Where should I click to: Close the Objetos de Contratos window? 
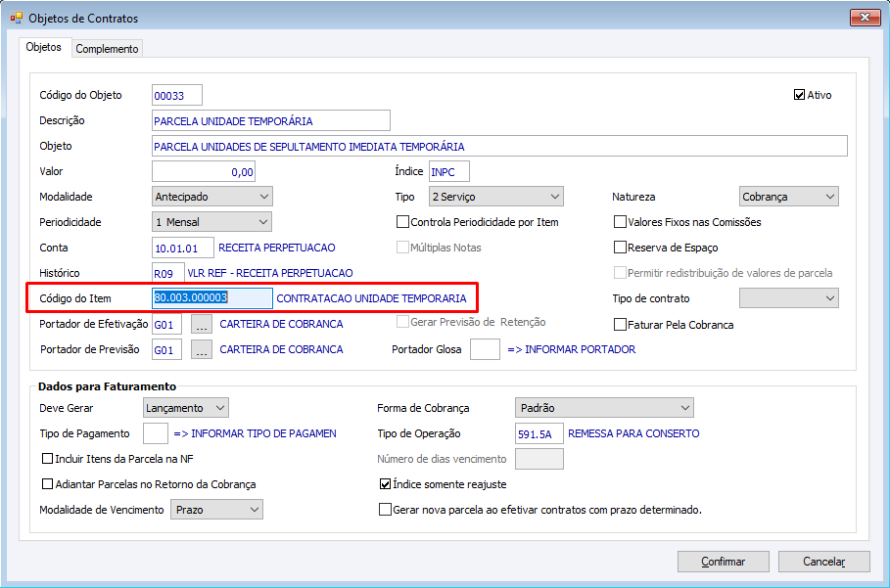[865, 18]
